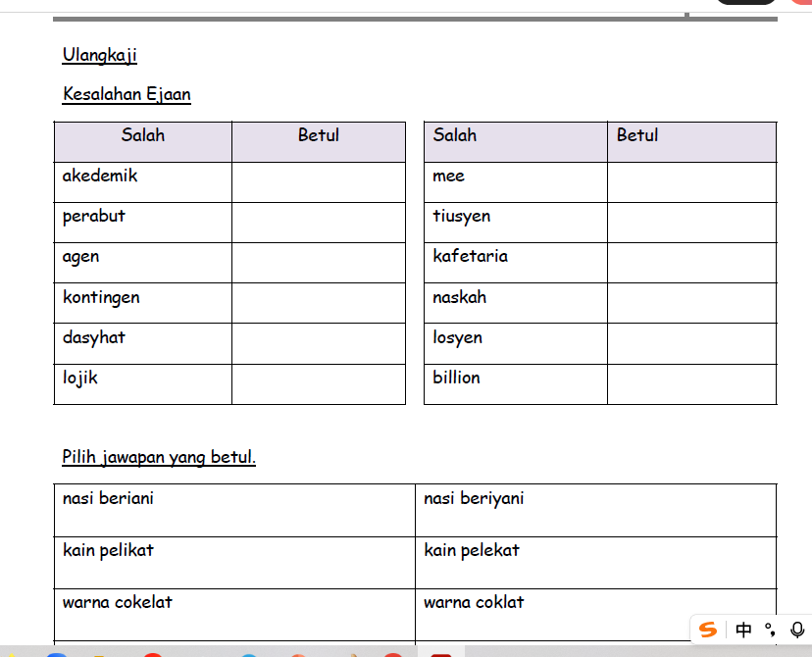Click the 'Pilih jawapan yang betul.' heading
Viewport: 812px width, 657px height.
coord(159,457)
